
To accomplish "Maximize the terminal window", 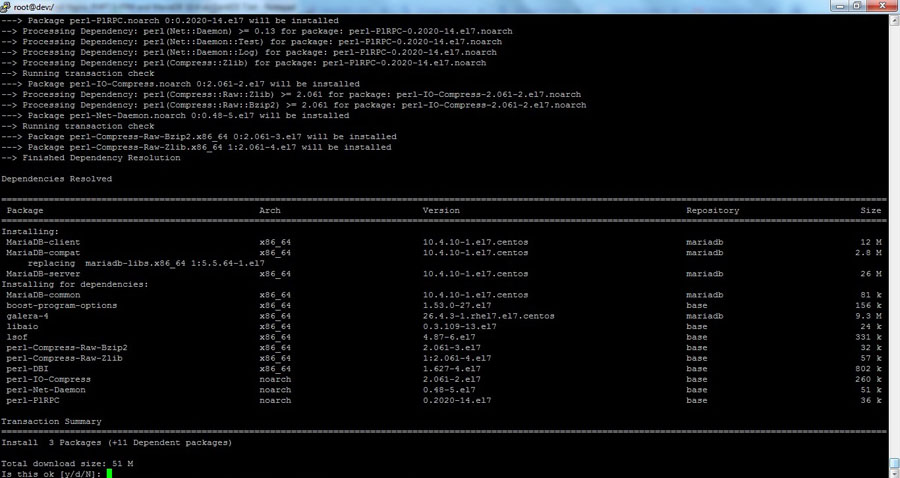I will [858, 5].
